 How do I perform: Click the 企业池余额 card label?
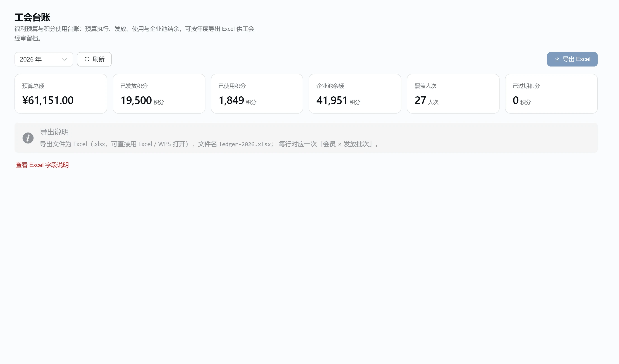[x=330, y=86]
